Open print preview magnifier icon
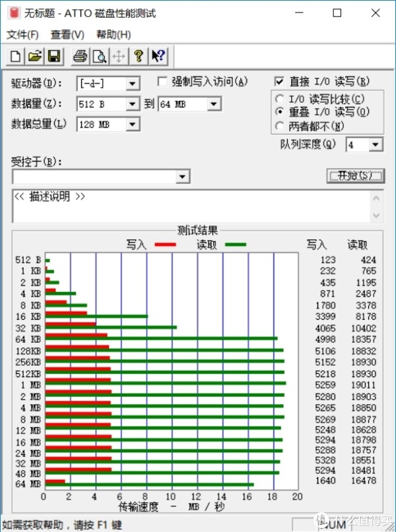The height and width of the screenshot is (532, 396). coord(100,56)
